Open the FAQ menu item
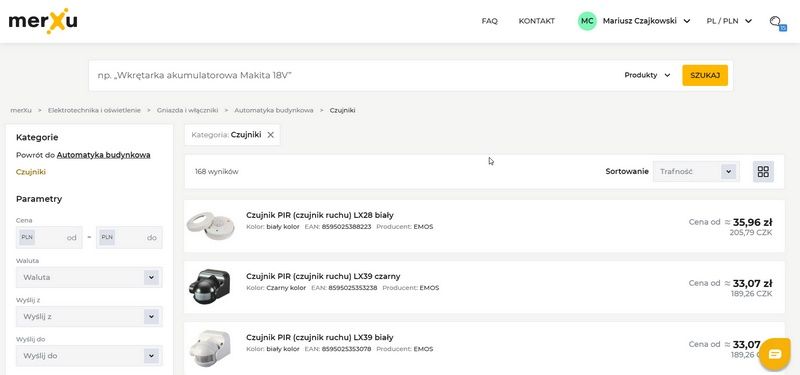The height and width of the screenshot is (375, 800). point(489,21)
